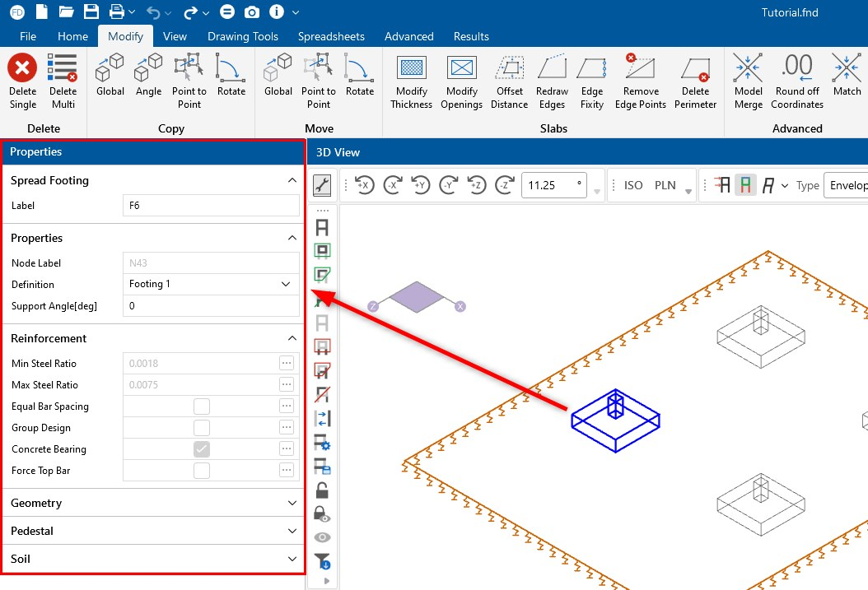Click Round off Coordinates icon
The width and height of the screenshot is (868, 590).
(796, 67)
